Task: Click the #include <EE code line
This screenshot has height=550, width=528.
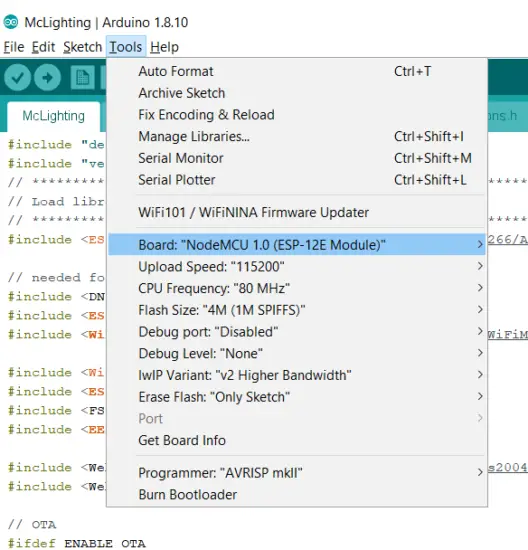Action: click(x=56, y=429)
